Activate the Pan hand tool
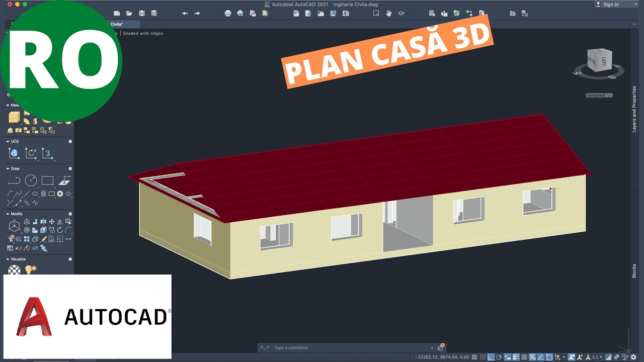This screenshot has height=362, width=644. [x=388, y=14]
